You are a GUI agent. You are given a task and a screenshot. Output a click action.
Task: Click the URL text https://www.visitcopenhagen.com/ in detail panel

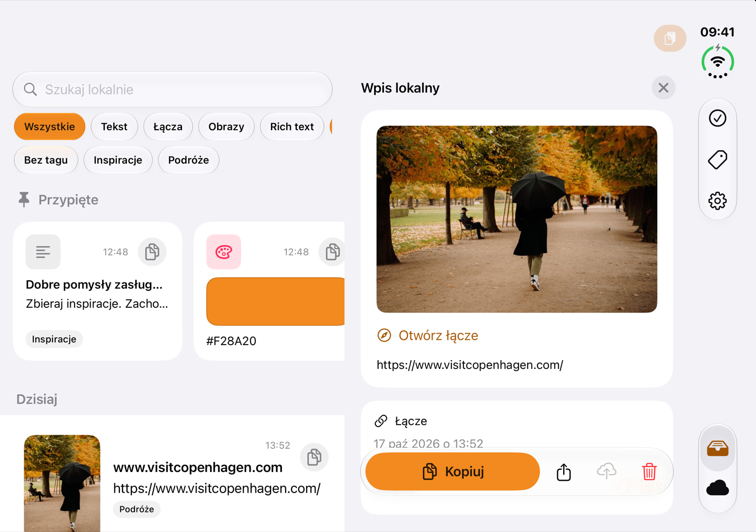click(x=470, y=365)
